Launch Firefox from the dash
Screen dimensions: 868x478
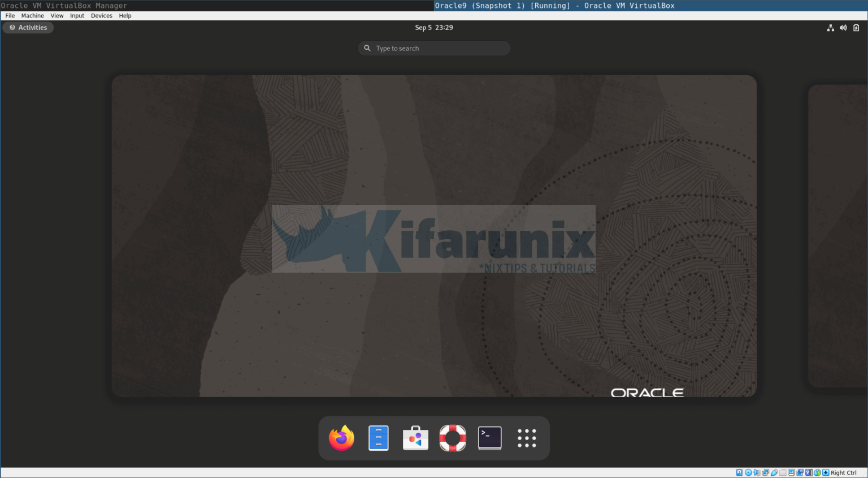[341, 438]
